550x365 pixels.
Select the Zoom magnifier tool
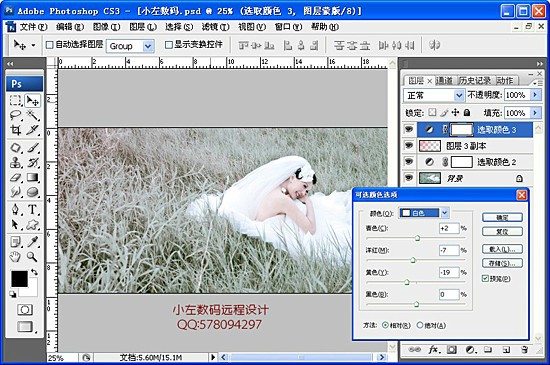click(33, 257)
